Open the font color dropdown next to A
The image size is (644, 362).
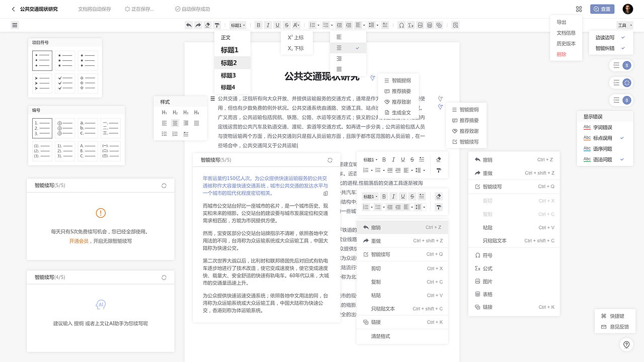(x=297, y=25)
